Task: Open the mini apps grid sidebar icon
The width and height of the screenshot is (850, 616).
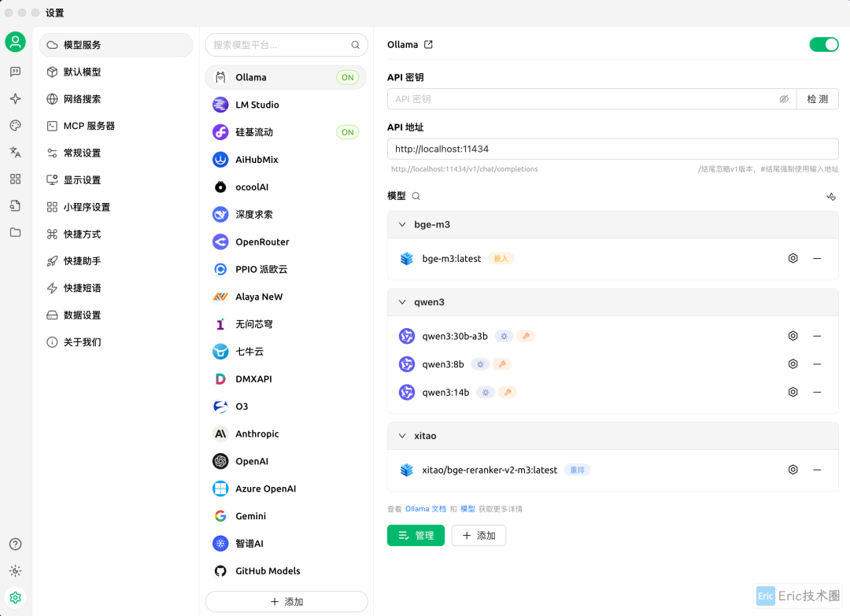Action: click(x=15, y=179)
